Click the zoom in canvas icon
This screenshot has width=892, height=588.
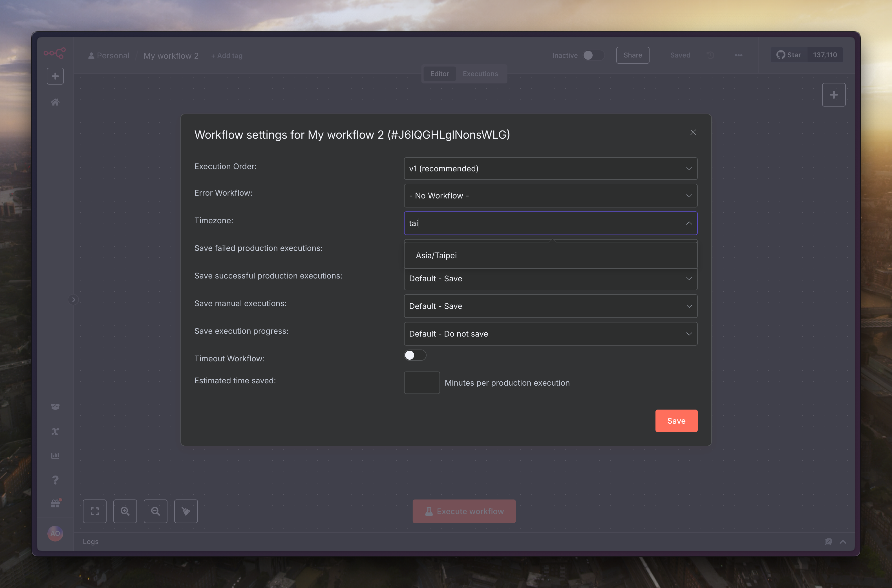pos(125,511)
